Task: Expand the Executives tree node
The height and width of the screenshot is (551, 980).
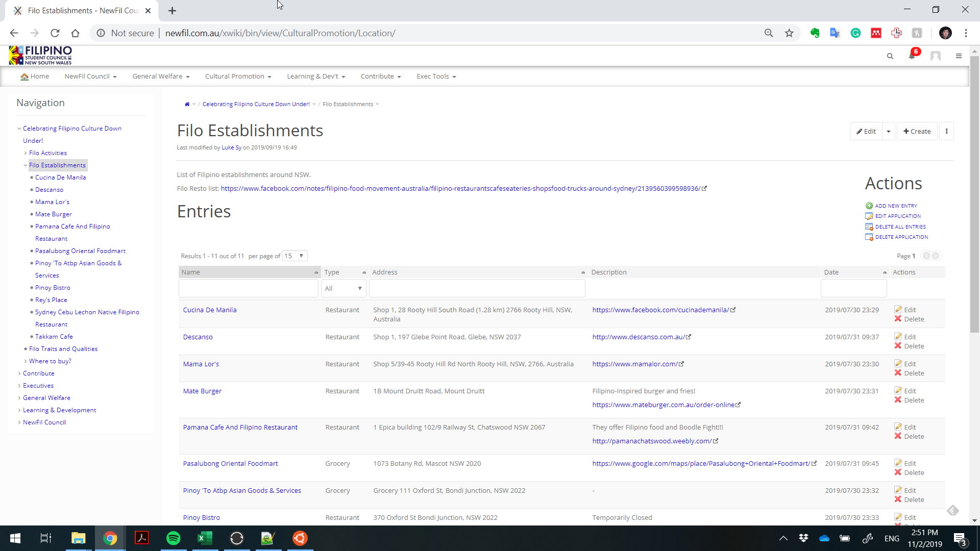Action: pyautogui.click(x=19, y=386)
